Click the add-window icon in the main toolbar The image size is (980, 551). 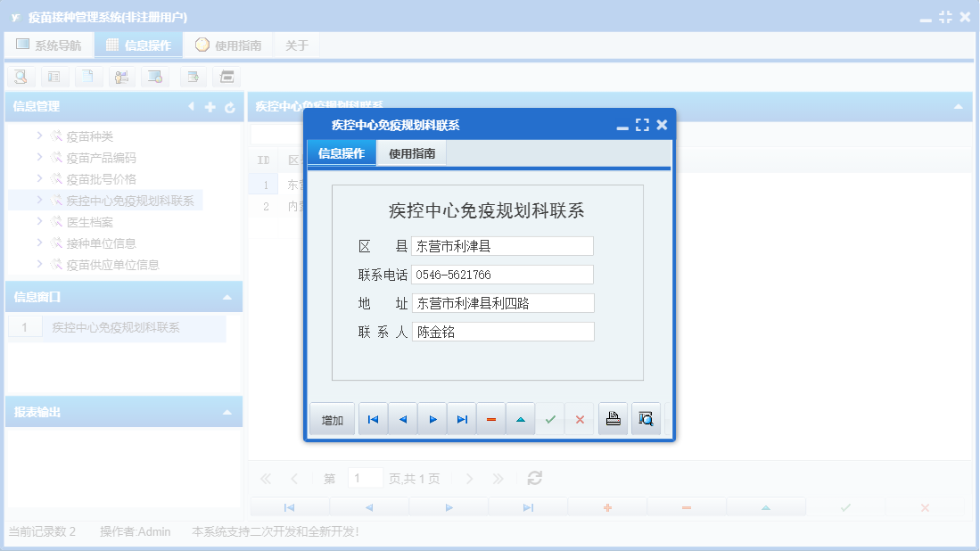(192, 77)
